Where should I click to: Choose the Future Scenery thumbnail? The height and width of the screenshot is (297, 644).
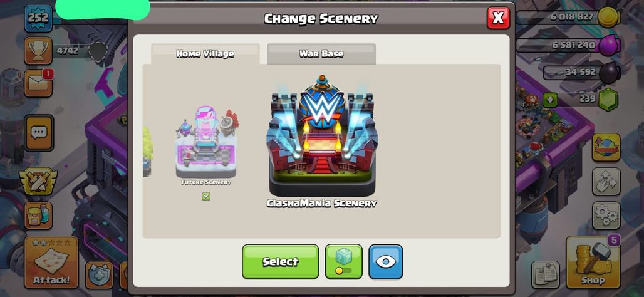206,146
